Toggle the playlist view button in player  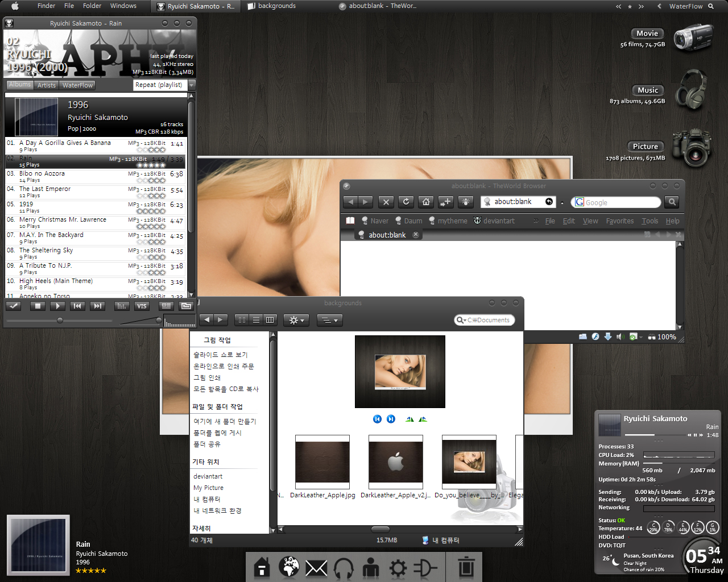tap(166, 306)
